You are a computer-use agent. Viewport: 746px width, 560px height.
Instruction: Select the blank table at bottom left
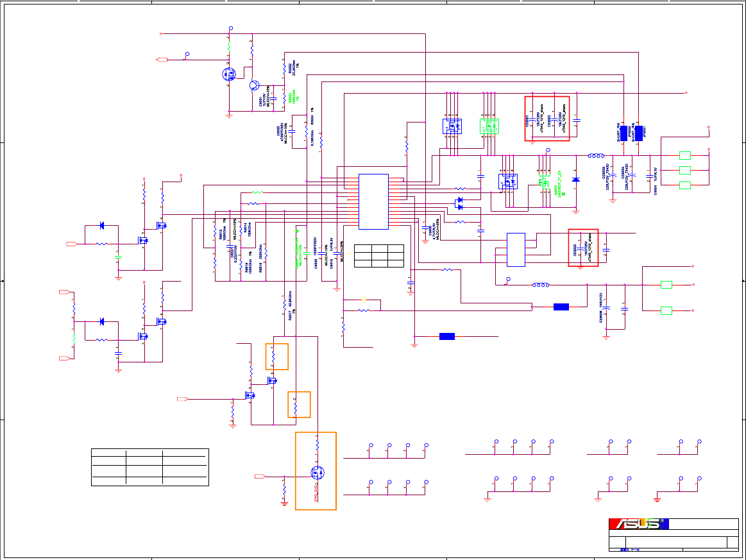click(150, 467)
